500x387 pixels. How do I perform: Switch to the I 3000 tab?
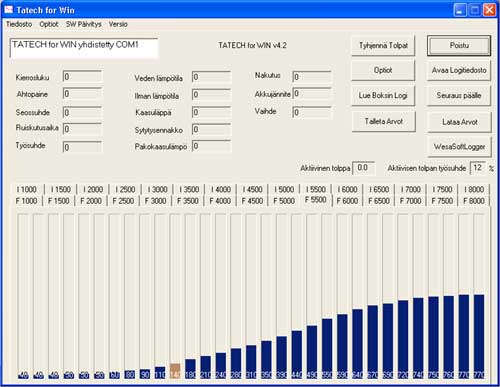pyautogui.click(x=157, y=189)
